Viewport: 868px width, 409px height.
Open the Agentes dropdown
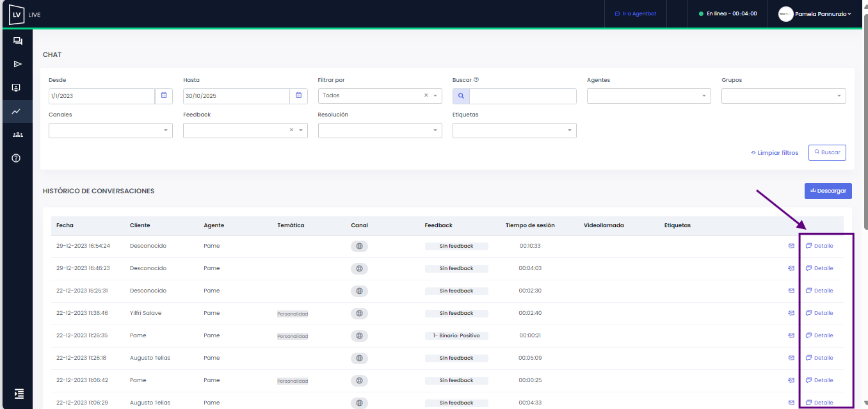click(x=649, y=96)
